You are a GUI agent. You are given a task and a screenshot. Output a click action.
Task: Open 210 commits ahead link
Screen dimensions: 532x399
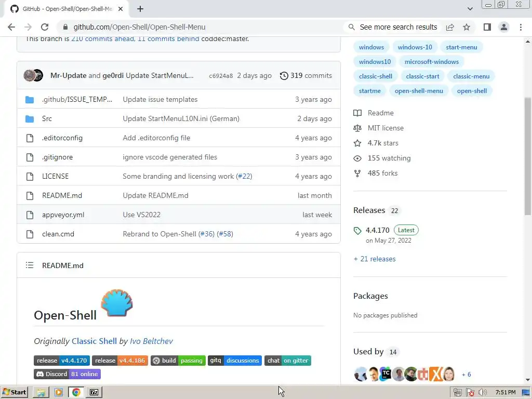(x=102, y=38)
